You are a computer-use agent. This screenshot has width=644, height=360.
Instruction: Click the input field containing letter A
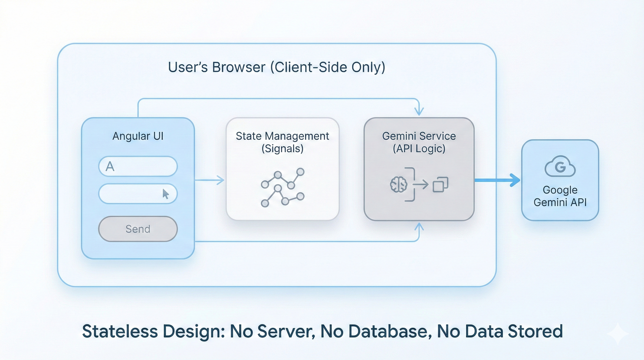138,166
